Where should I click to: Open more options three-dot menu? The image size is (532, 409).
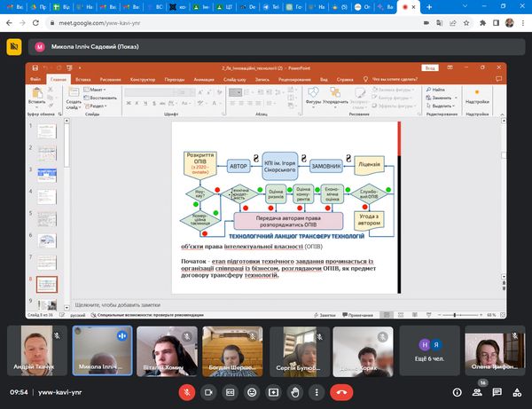coord(317,391)
